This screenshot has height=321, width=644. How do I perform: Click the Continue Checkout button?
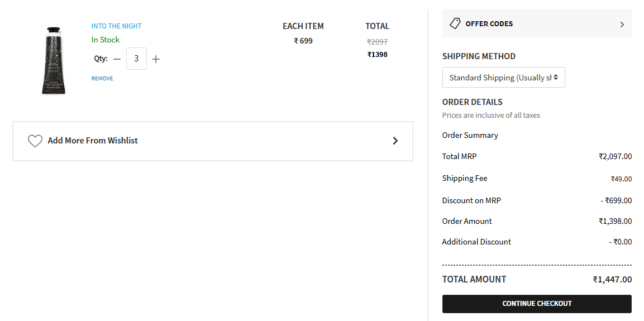pyautogui.click(x=537, y=304)
